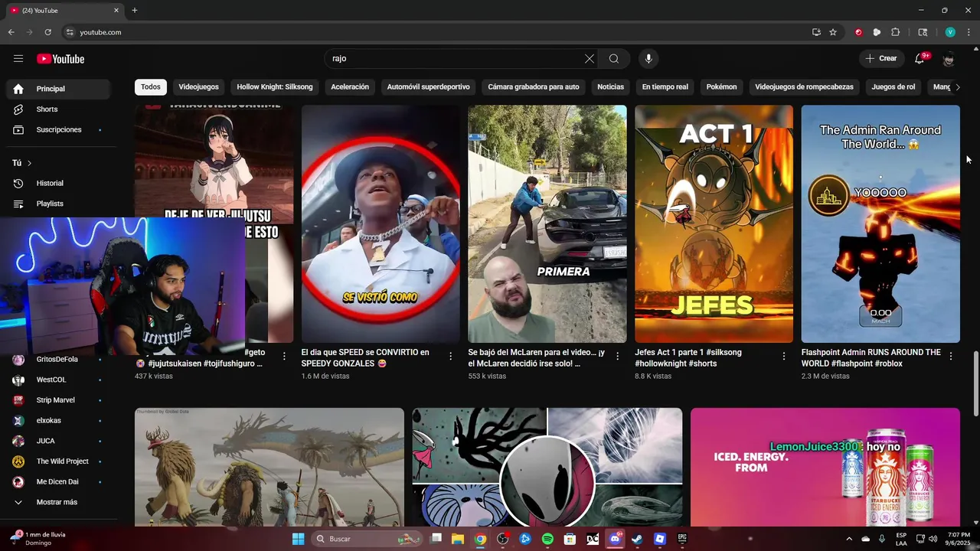This screenshot has width=980, height=551.
Task: Open options menu for the McLaren short
Action: click(618, 356)
